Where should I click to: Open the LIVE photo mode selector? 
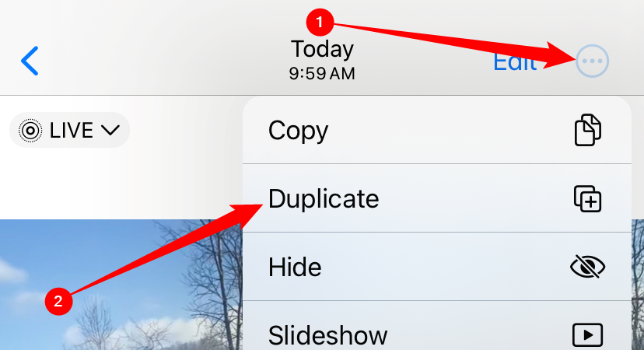[x=69, y=130]
